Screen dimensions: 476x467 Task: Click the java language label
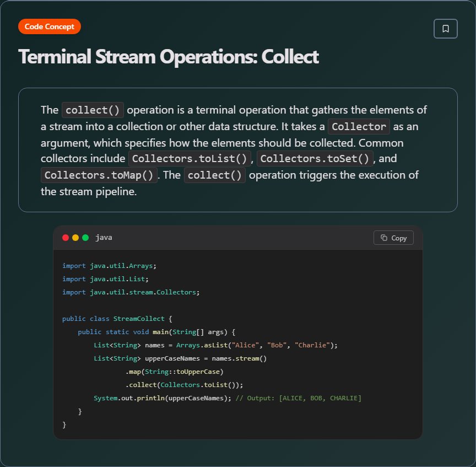pos(104,238)
